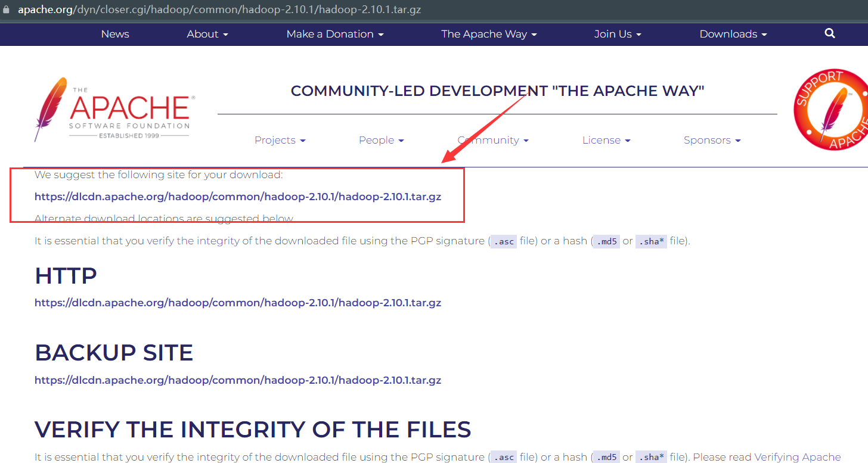Click the suggested hadoop-2.10.1.tar.gz download link

(x=238, y=197)
